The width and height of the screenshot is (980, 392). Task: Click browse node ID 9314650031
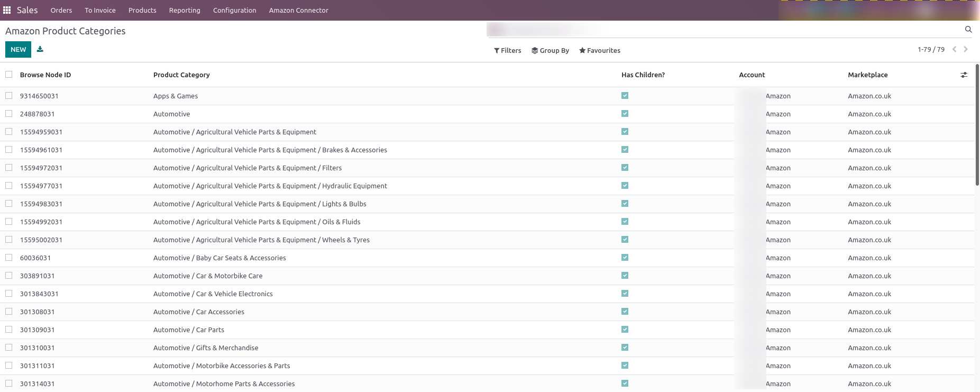(x=39, y=96)
